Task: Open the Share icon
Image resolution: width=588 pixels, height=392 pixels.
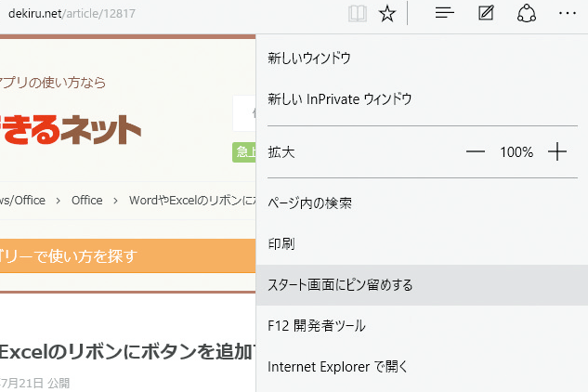Action: tap(527, 14)
